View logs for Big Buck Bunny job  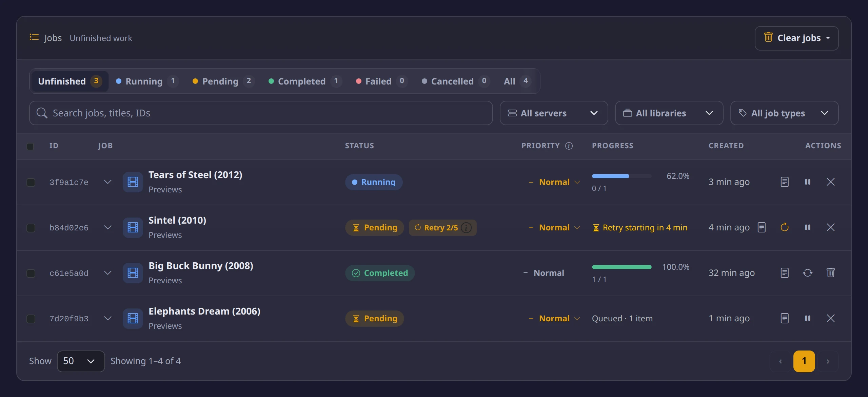click(x=784, y=273)
